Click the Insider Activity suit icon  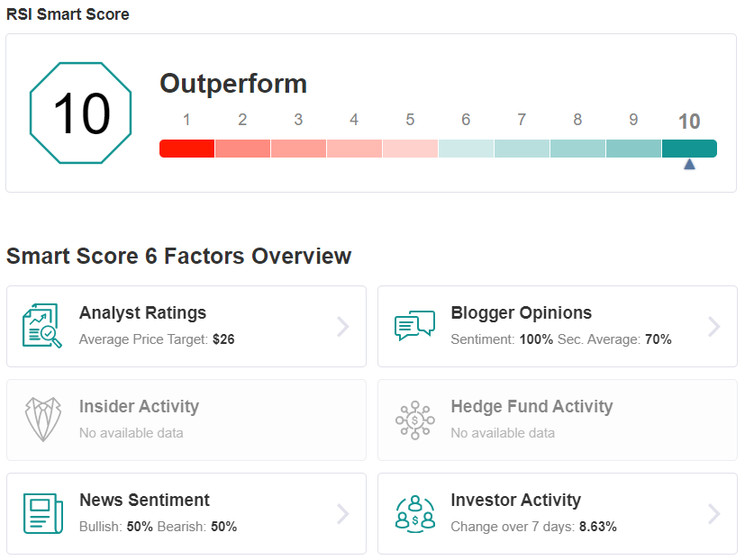pos(43,420)
